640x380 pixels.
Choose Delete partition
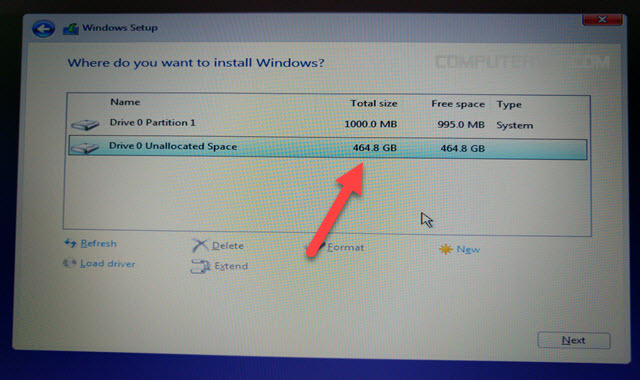pos(228,246)
